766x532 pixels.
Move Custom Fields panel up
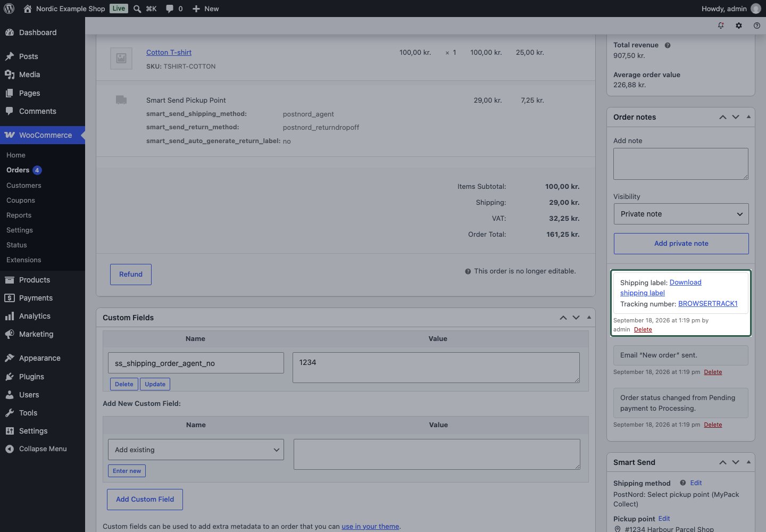point(563,318)
